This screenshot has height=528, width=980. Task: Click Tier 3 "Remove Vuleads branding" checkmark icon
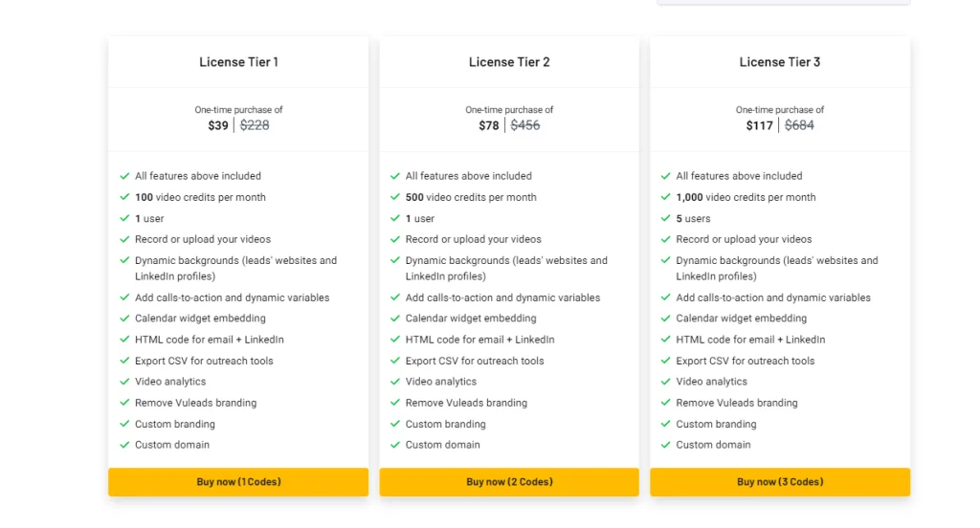666,403
